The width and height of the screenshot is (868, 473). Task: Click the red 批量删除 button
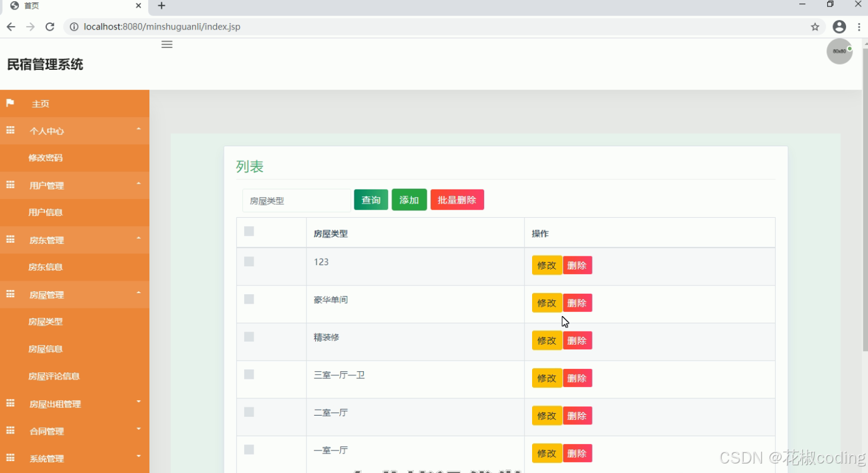point(457,200)
